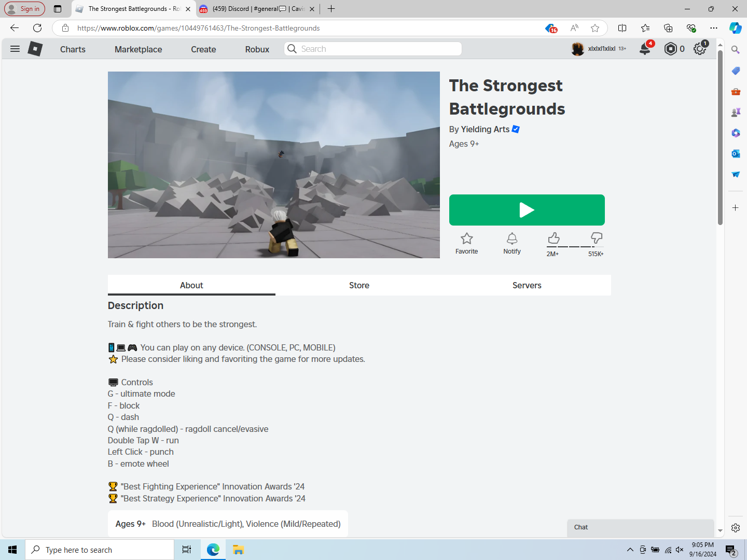Go back to the previous page
Screen dimensions: 747x560
pyautogui.click(x=15, y=28)
